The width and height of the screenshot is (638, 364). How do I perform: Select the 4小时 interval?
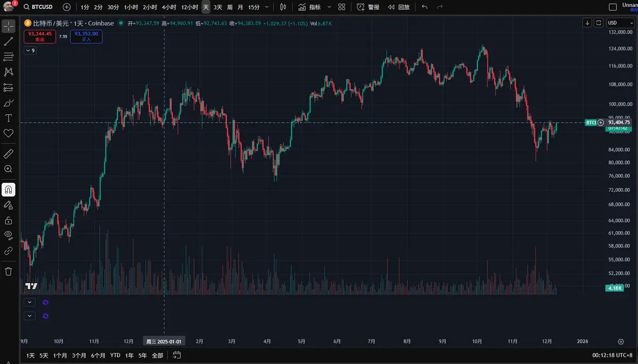click(169, 7)
